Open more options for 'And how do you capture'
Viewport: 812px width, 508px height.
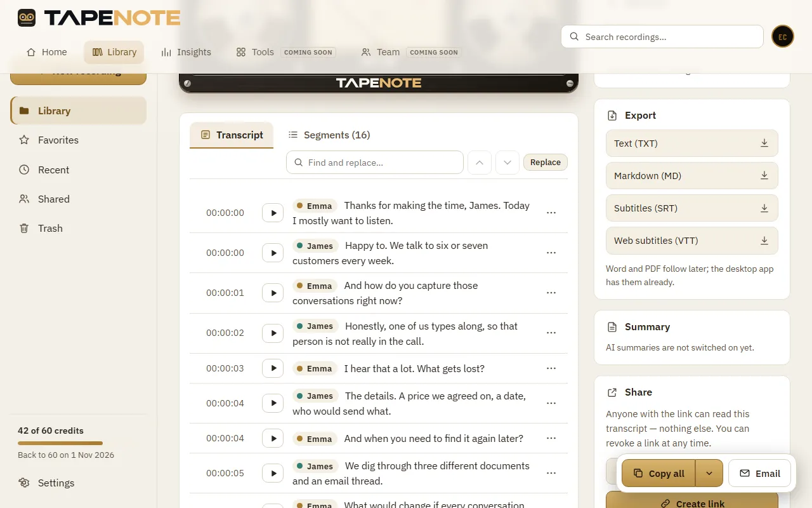pos(551,293)
